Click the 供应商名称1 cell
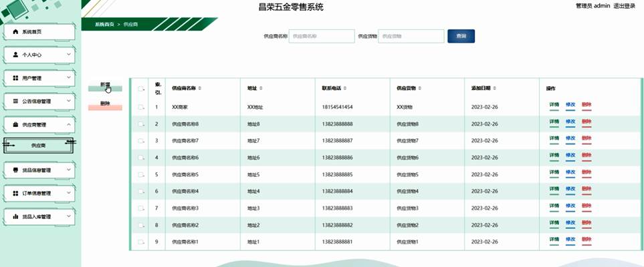Screen dimensions: 644x267 point(185,242)
